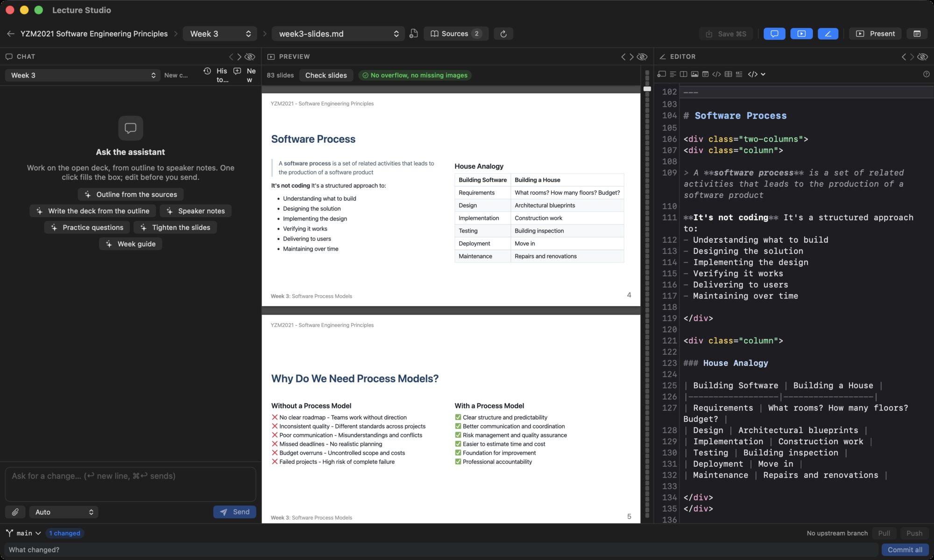Start presentation with Present button
The image size is (934, 560).
coord(876,34)
